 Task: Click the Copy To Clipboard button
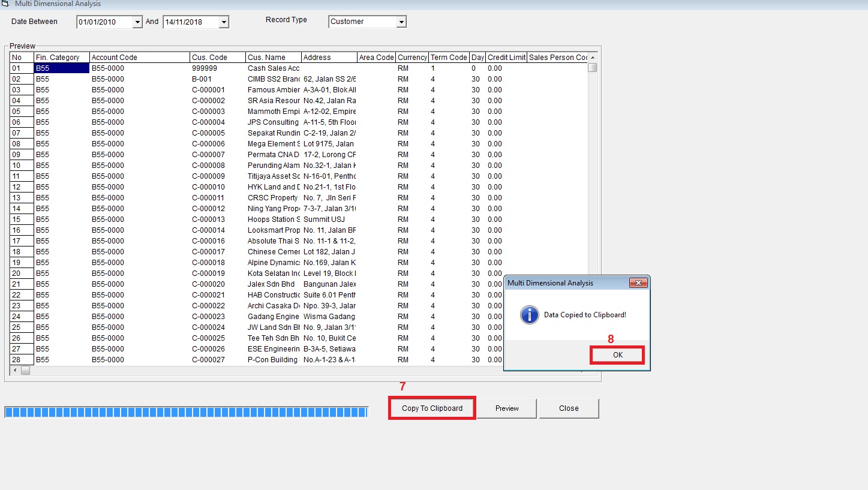pos(432,408)
